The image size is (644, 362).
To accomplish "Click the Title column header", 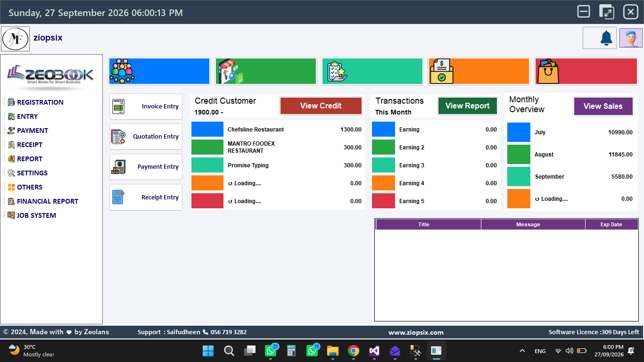I will (429, 224).
